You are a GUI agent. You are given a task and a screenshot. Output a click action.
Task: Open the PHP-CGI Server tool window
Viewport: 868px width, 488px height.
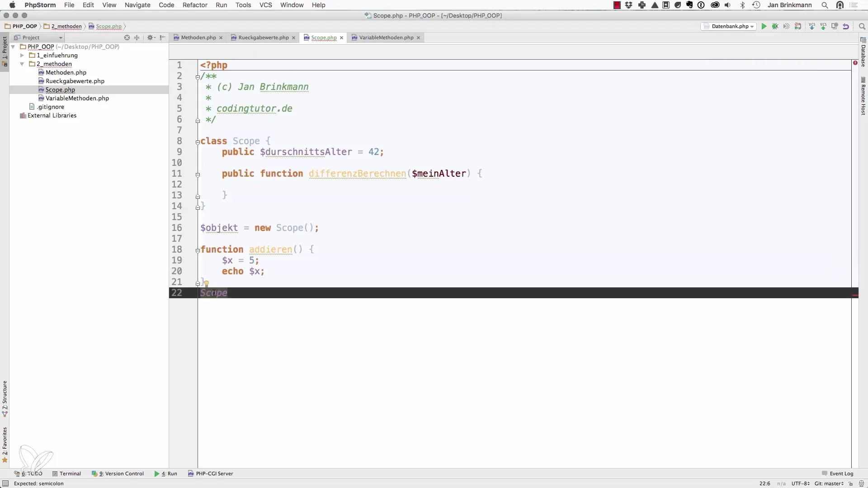[x=211, y=474]
